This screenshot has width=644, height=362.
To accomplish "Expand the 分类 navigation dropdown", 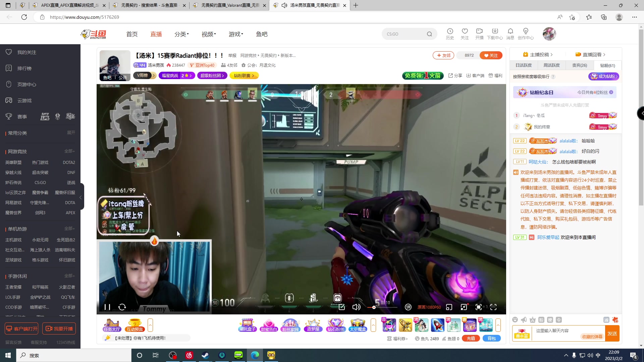I will click(x=181, y=34).
